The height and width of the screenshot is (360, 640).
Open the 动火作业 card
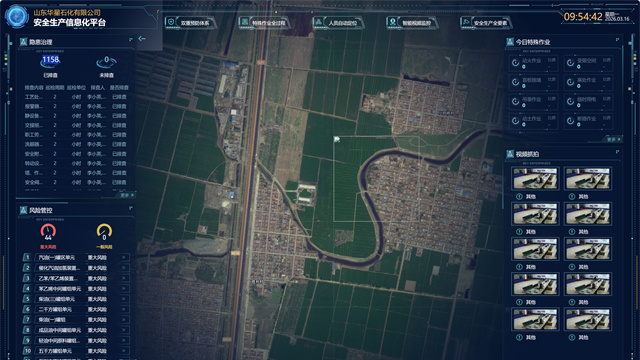tap(533, 63)
